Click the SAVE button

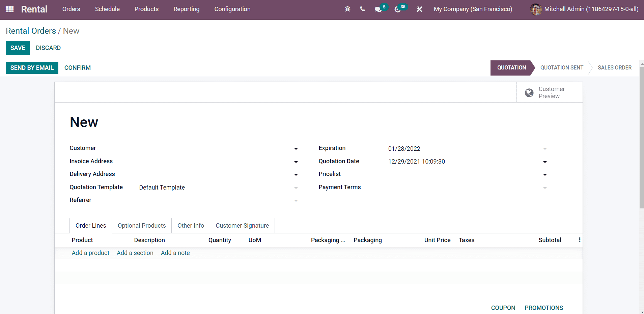pos(18,48)
